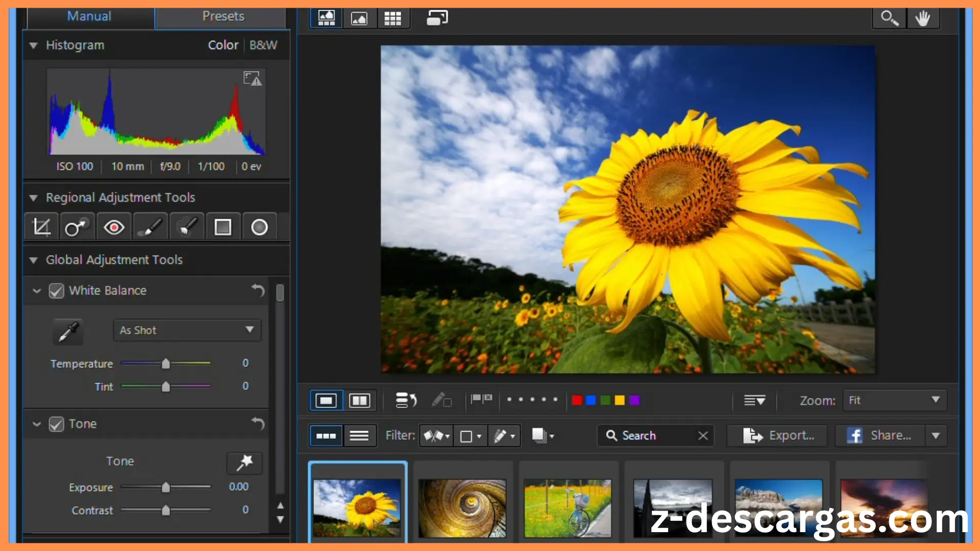The height and width of the screenshot is (551, 980).
Task: Open the Share options arrow dropdown
Action: coord(936,436)
